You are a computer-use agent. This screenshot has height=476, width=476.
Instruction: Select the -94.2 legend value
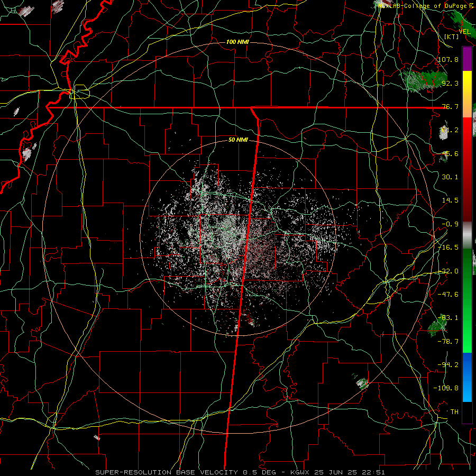click(x=448, y=365)
